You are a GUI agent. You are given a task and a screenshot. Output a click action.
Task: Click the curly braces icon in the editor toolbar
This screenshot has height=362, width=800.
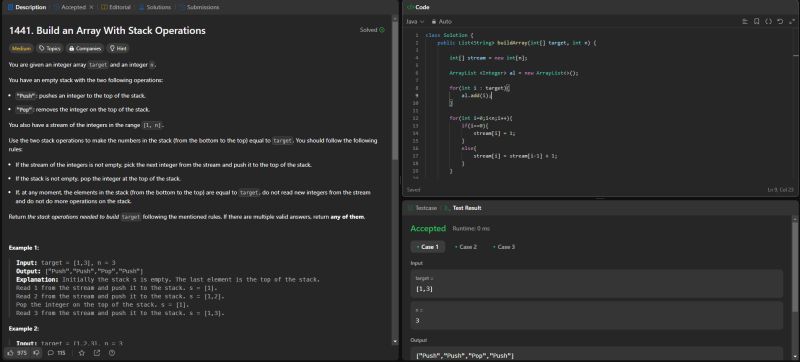768,21
